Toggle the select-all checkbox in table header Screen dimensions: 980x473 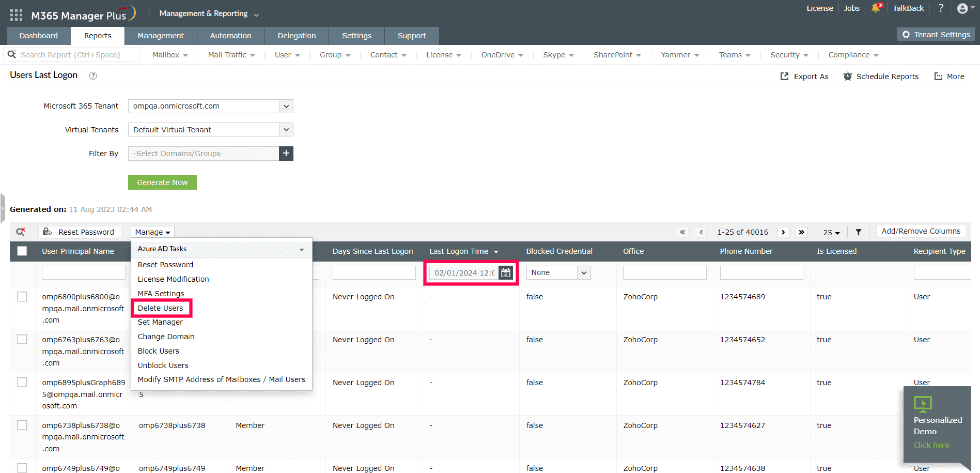(x=22, y=251)
